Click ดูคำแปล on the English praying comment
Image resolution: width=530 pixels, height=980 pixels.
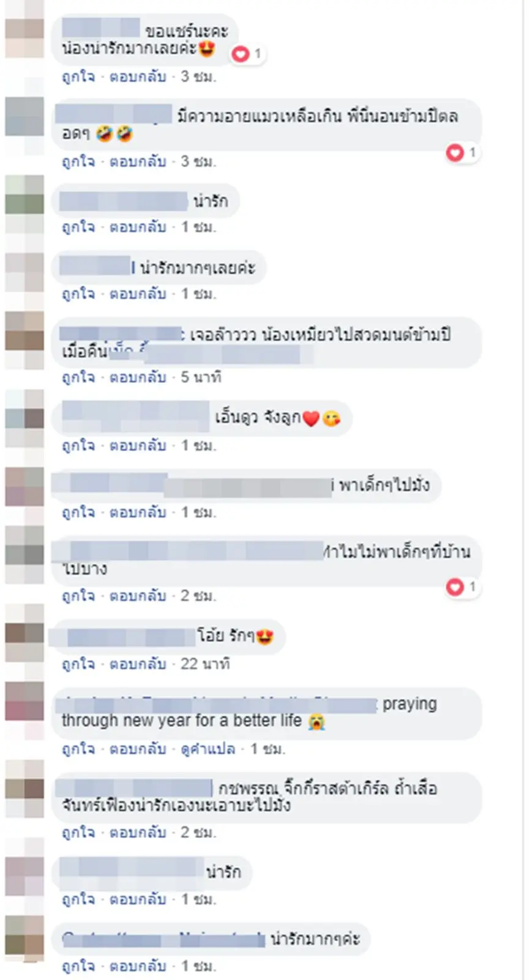click(208, 748)
